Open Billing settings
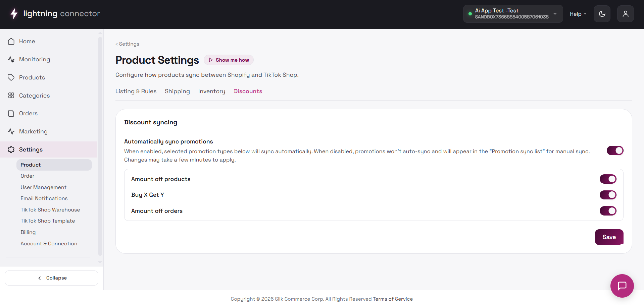The width and height of the screenshot is (644, 305). [x=28, y=232]
